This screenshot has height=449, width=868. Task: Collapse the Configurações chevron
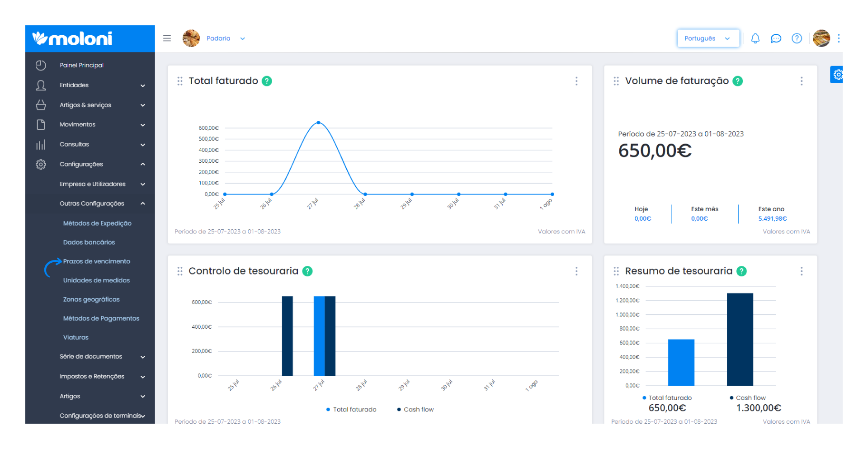[143, 164]
